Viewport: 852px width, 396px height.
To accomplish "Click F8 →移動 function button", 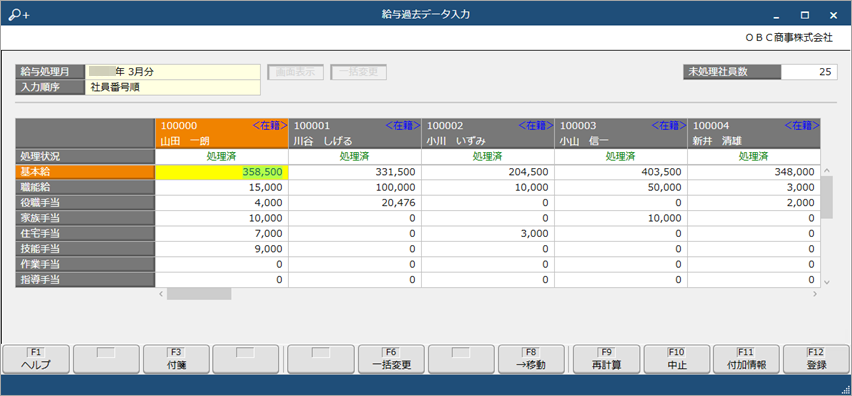I will [531, 359].
